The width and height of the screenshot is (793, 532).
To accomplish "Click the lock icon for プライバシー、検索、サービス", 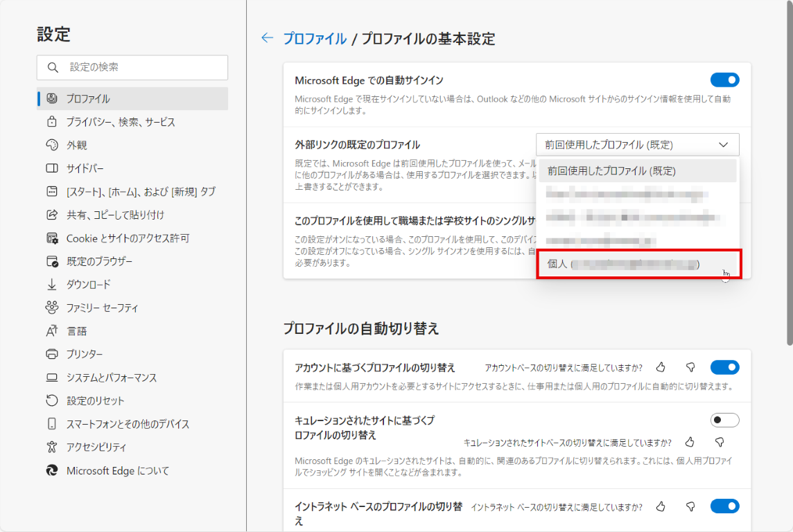I will click(52, 122).
